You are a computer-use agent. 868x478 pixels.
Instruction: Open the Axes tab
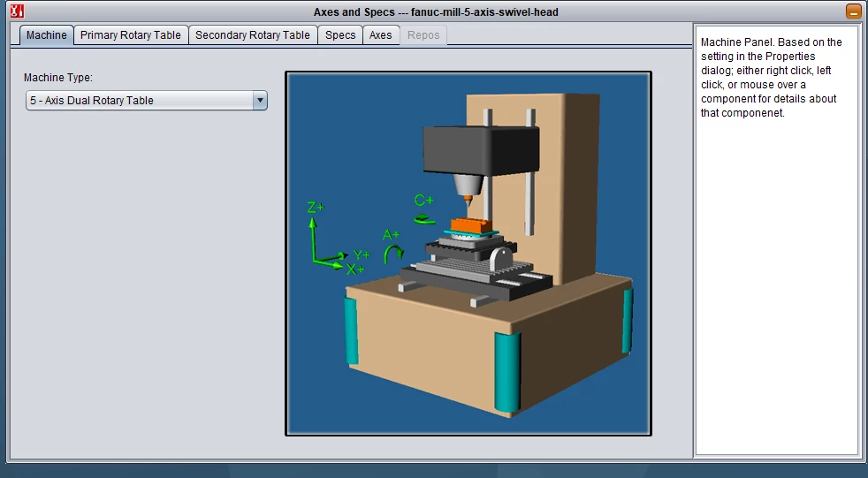pyautogui.click(x=380, y=34)
